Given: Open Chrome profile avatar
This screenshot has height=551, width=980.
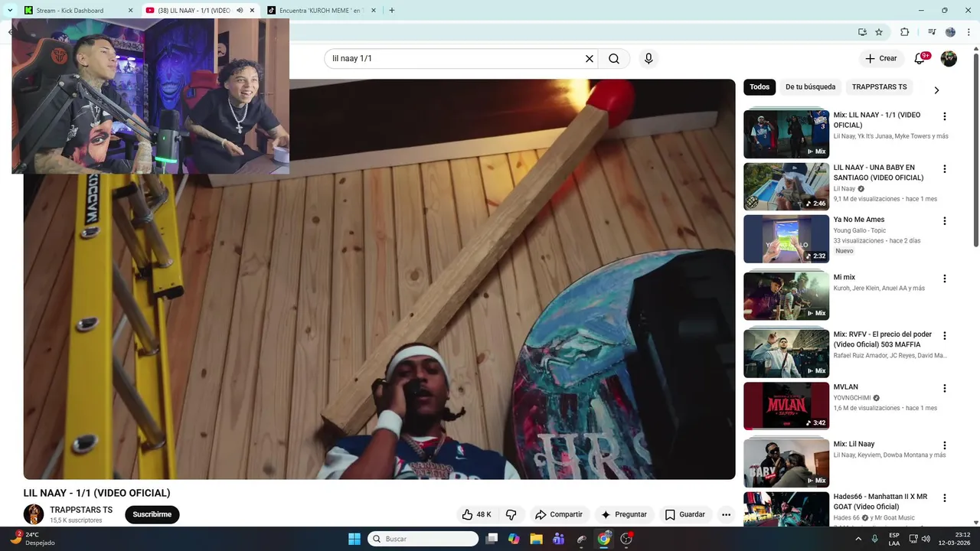Looking at the screenshot, I should tap(950, 32).
